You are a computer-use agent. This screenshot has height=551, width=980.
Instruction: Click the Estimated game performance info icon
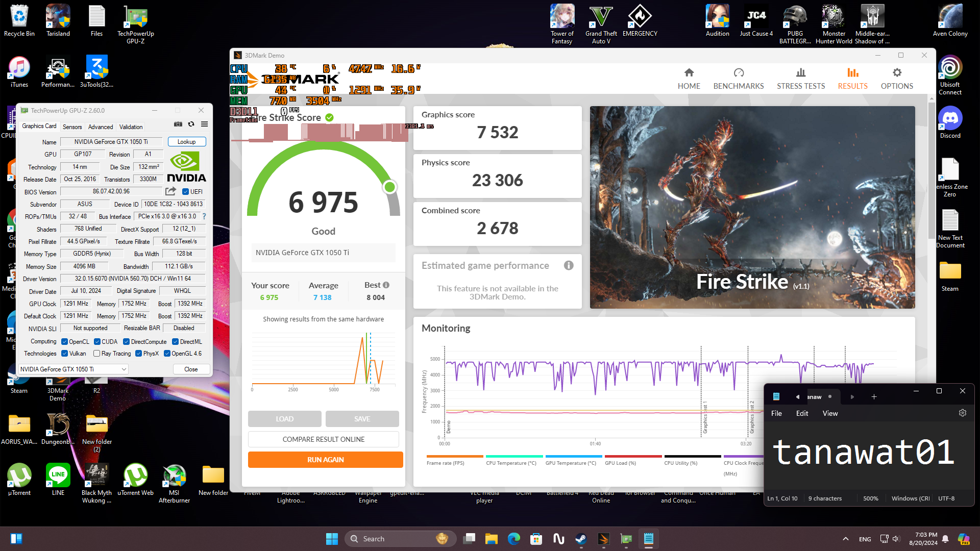tap(569, 265)
